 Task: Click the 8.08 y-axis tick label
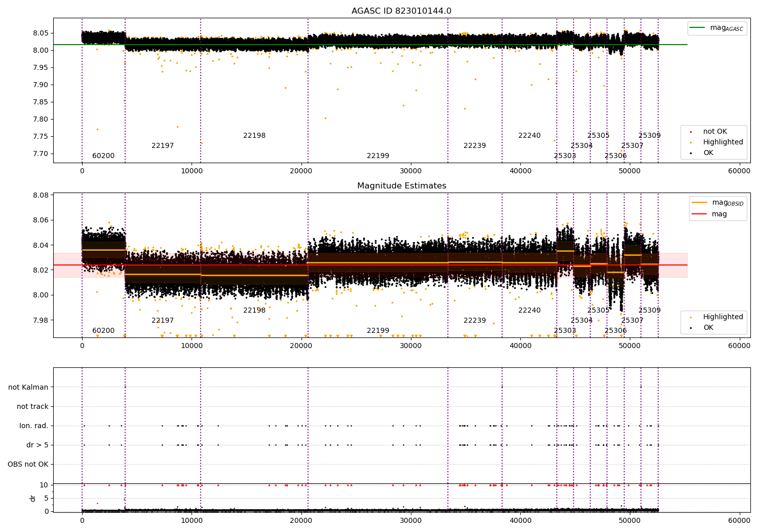click(x=41, y=196)
